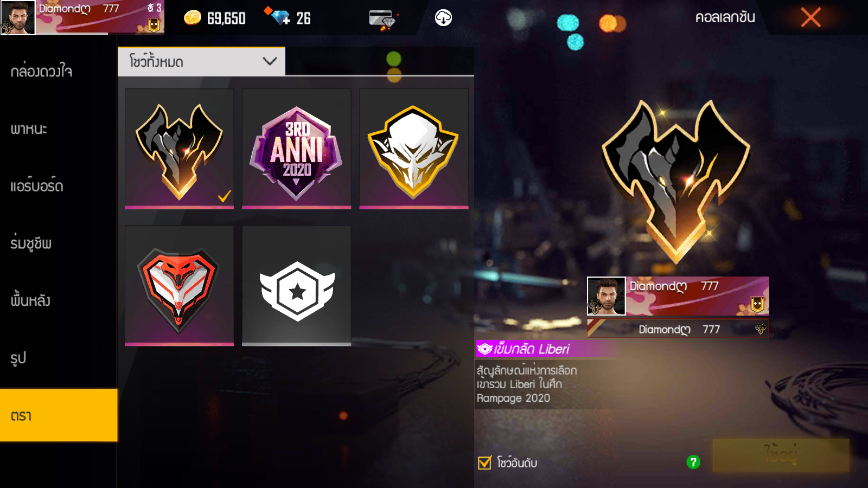Open player profile avatar at top left
The image size is (868, 488).
pos(18,17)
